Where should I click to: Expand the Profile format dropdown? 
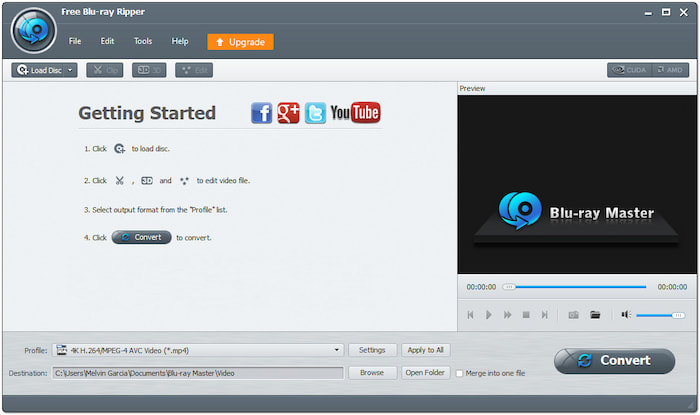338,350
